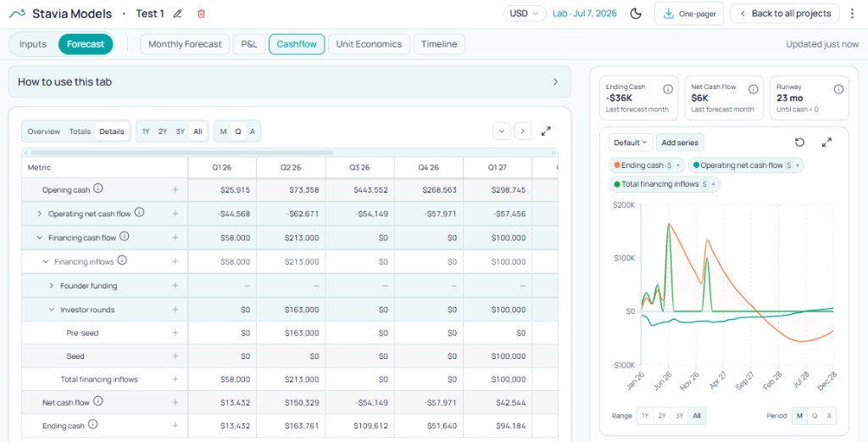Open the Unit Economics tab
The height and width of the screenshot is (442, 868).
[x=369, y=44]
